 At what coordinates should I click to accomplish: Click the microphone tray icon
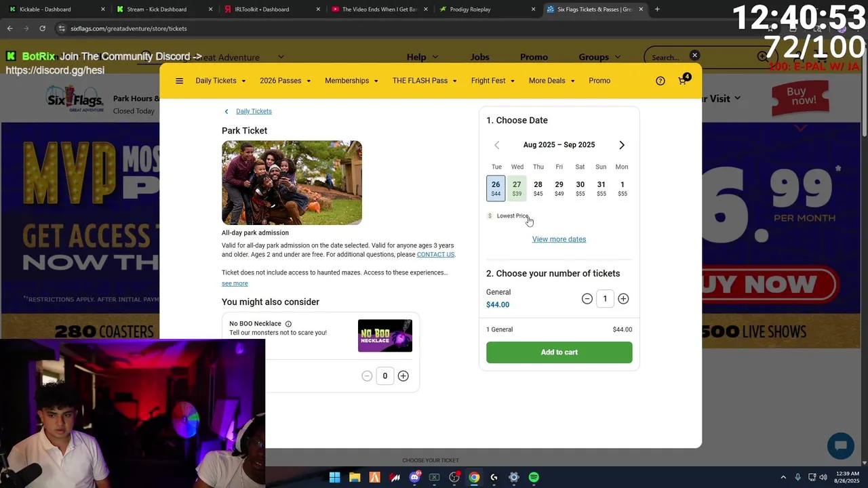coord(798,477)
